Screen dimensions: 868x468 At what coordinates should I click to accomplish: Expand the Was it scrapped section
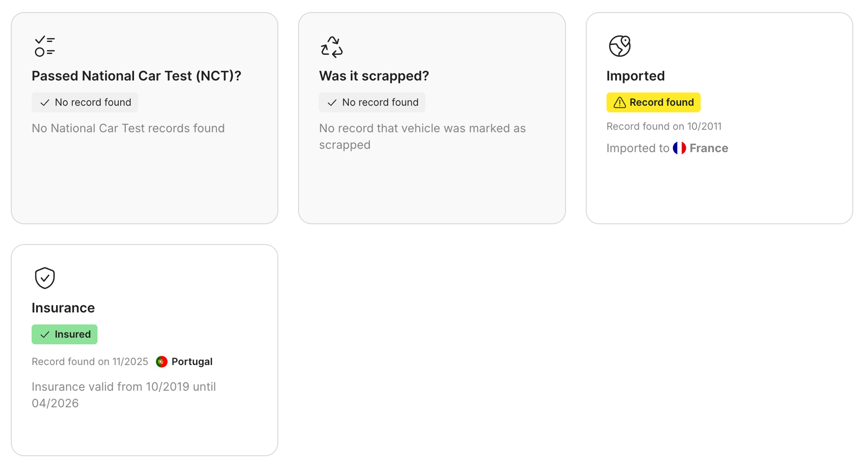(374, 76)
